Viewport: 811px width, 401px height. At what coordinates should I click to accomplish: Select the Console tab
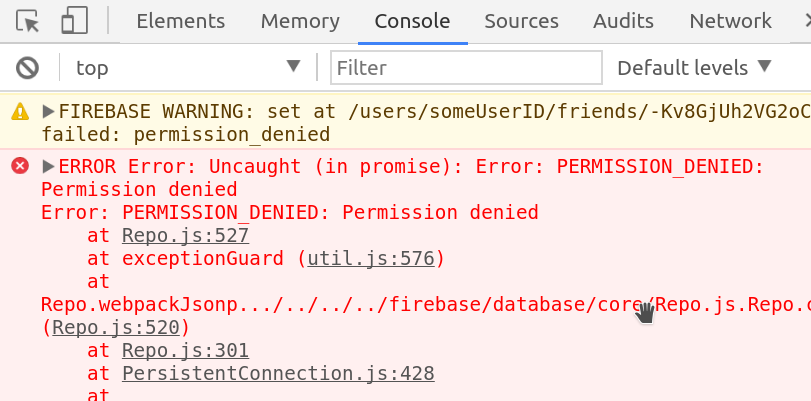[412, 21]
